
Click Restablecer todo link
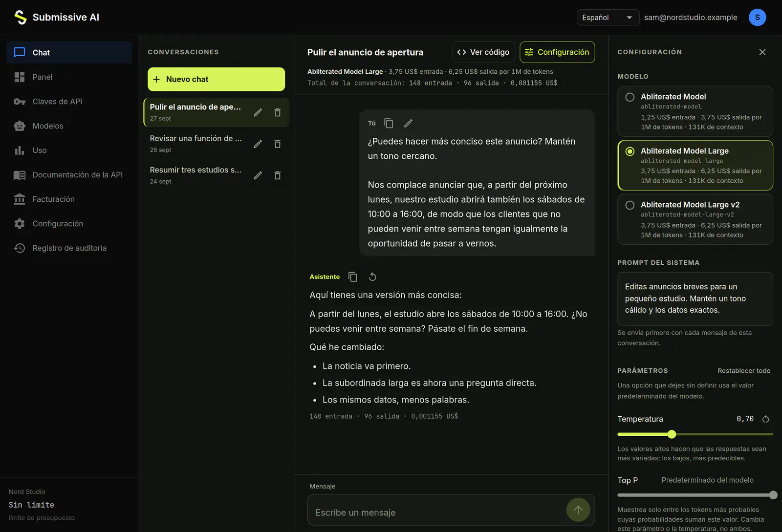[744, 371]
